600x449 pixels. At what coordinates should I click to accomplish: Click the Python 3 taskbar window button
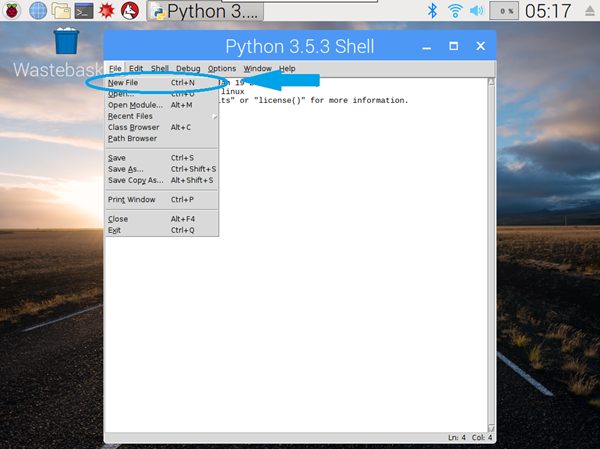pyautogui.click(x=205, y=11)
